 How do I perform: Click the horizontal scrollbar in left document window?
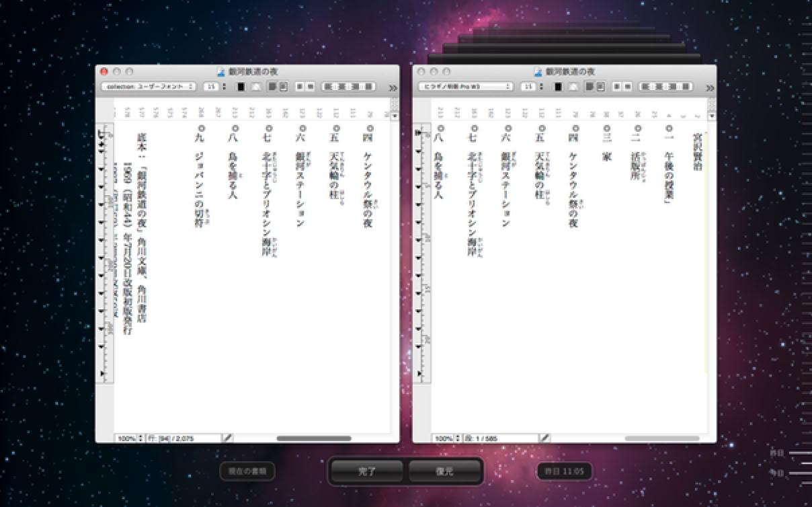coord(313,438)
